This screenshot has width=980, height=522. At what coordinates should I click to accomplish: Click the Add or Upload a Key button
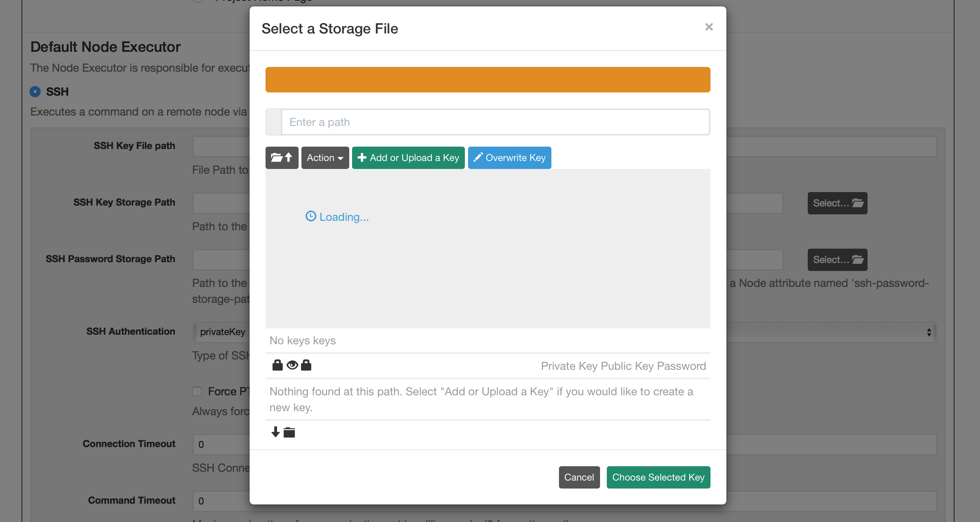(408, 157)
